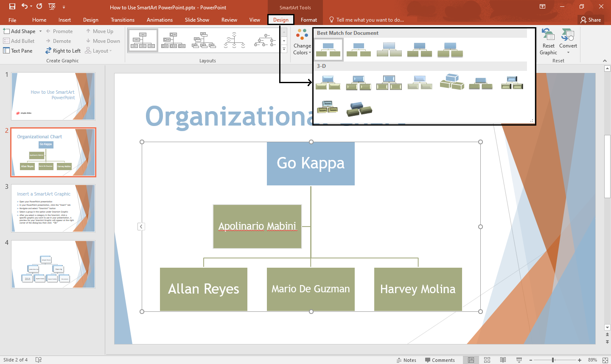The height and width of the screenshot is (364, 611).
Task: Undo the last action
Action: 25,6
